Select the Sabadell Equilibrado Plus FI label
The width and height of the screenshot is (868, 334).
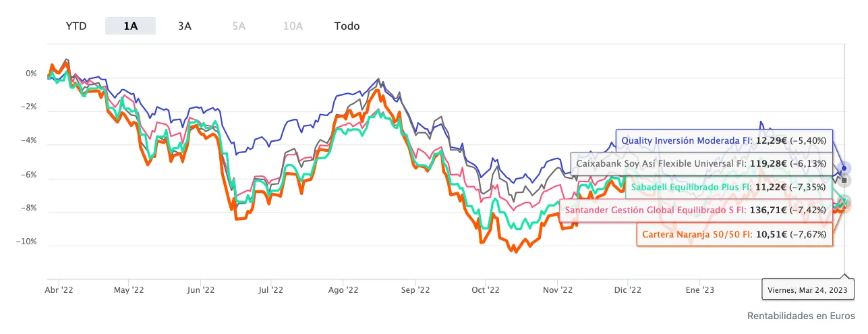[x=728, y=187]
